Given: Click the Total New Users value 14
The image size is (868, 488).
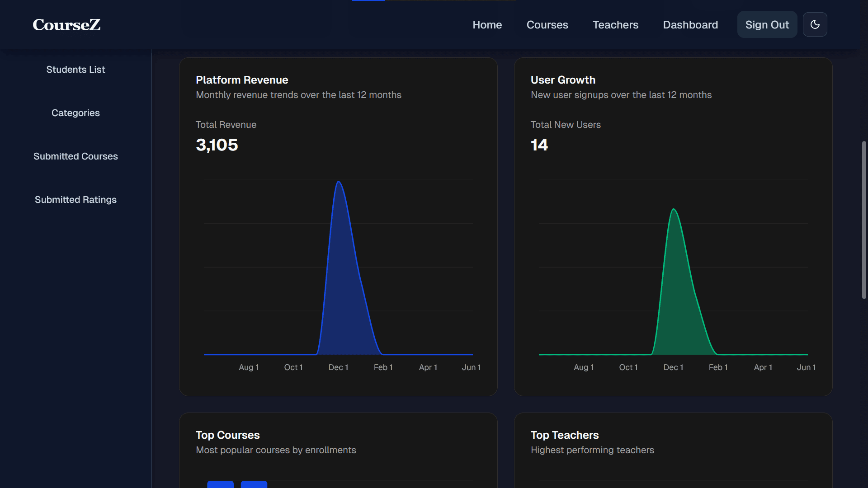Looking at the screenshot, I should [x=539, y=145].
